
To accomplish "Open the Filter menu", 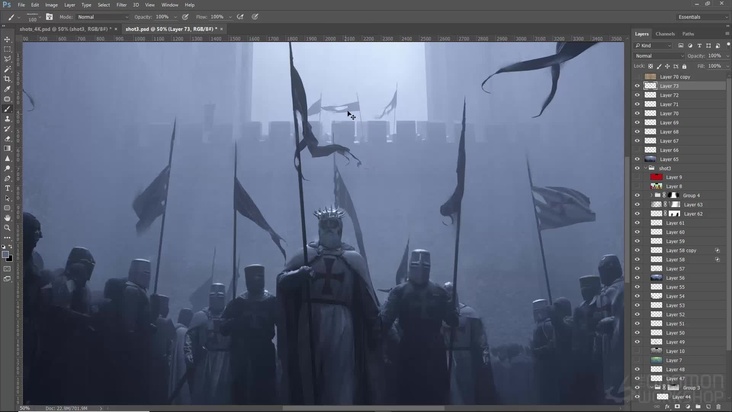I will tap(121, 5).
